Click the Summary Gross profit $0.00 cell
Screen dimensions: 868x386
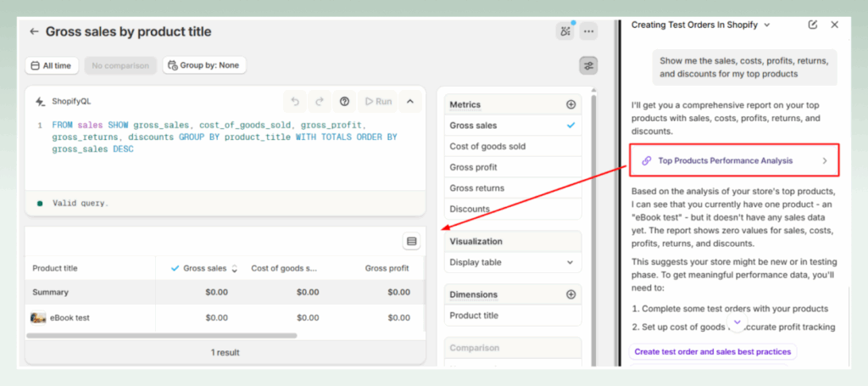398,293
